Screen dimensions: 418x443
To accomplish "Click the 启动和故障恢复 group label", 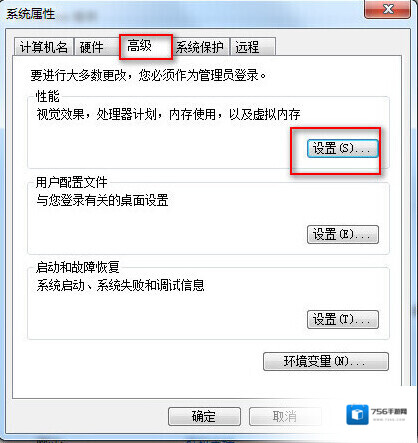I will coord(78,267).
